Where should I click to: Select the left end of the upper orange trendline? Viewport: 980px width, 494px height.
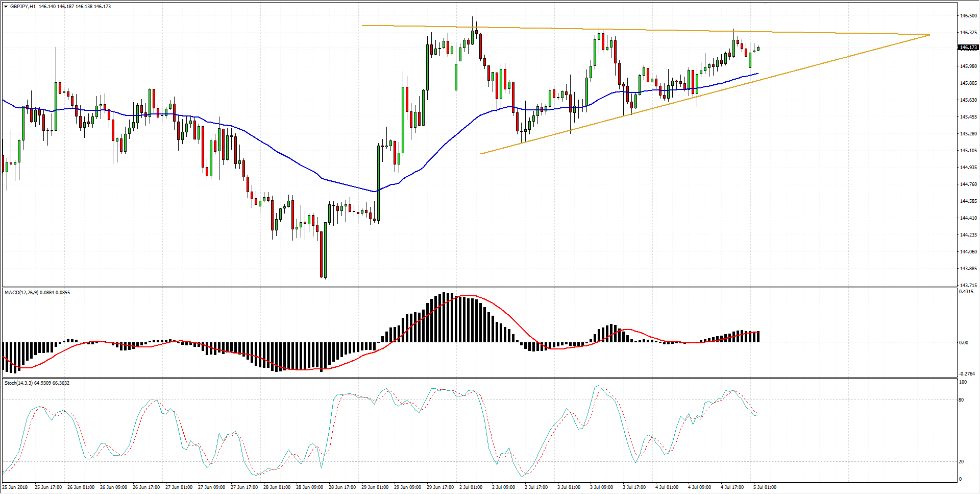[362, 26]
